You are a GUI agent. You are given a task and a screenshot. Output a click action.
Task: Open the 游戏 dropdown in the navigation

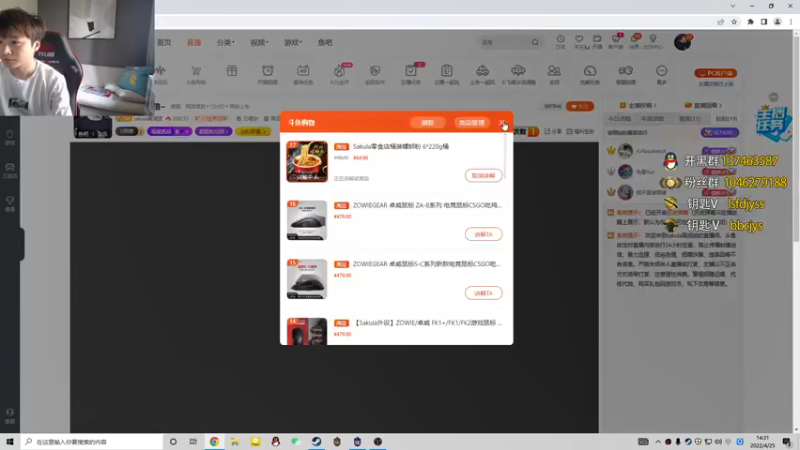(293, 42)
